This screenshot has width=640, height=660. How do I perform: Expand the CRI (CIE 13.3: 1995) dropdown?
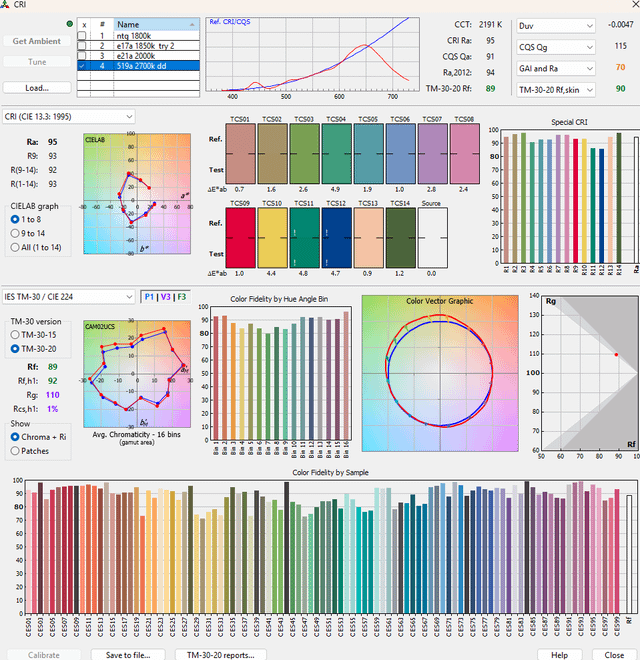pyautogui.click(x=69, y=117)
